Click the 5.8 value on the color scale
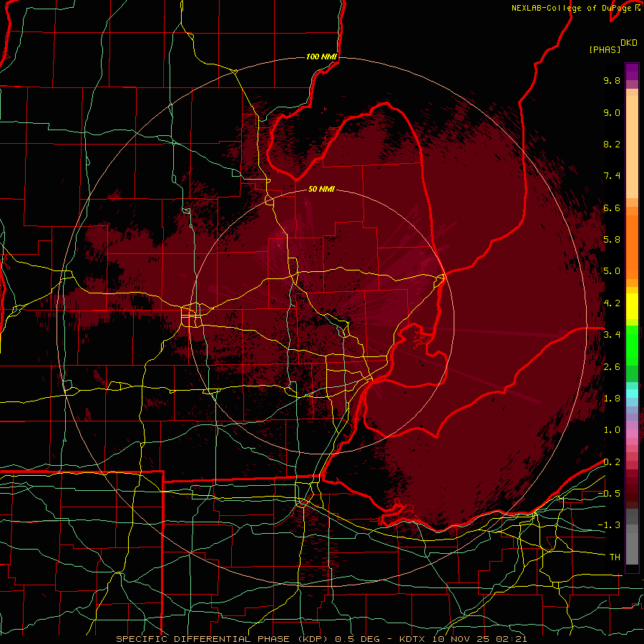644x644 pixels. click(x=612, y=240)
